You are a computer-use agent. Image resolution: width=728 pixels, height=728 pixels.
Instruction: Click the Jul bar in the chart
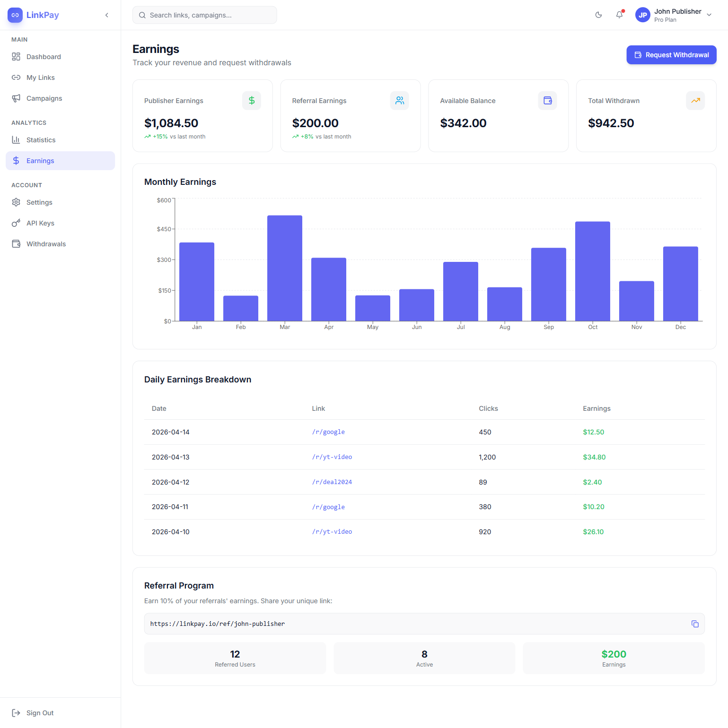[x=461, y=291]
